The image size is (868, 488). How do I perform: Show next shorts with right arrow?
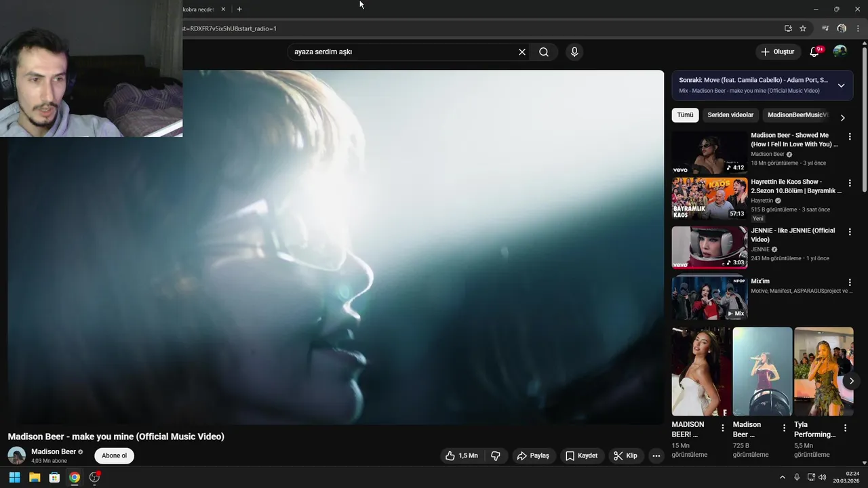tap(851, 381)
